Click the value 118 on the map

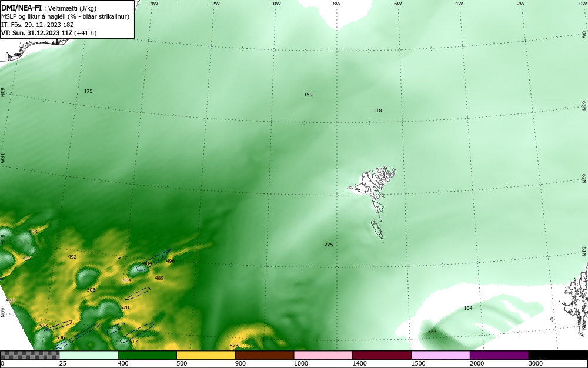click(377, 111)
